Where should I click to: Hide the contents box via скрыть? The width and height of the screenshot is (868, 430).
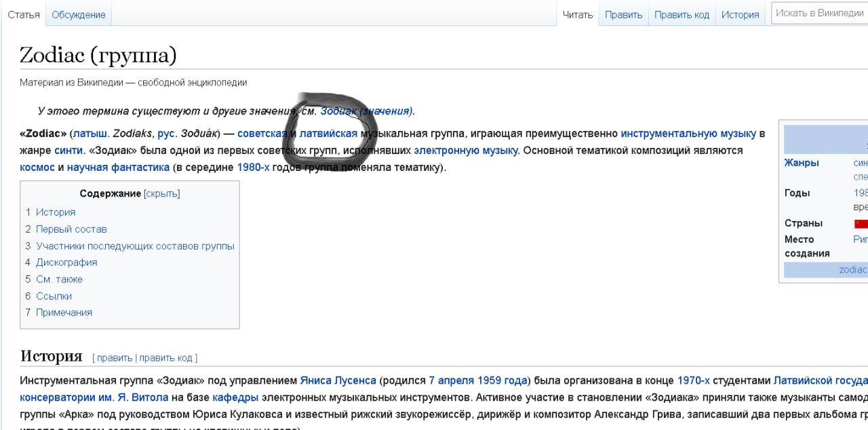tap(161, 193)
